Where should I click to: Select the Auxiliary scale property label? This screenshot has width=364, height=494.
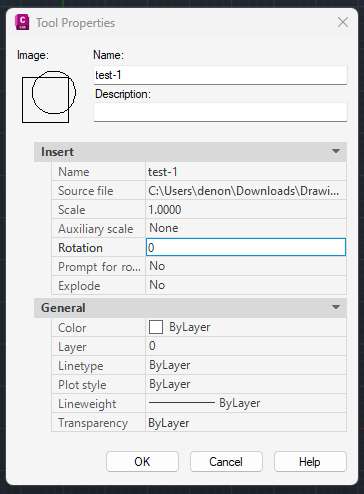coord(96,229)
